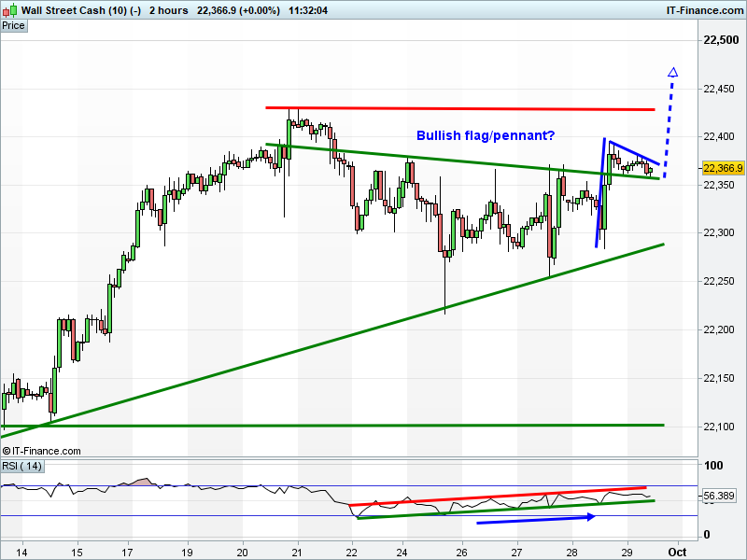Click the 56.389 RSI value tag
Image resolution: width=747 pixels, height=560 pixels.
coord(719,496)
